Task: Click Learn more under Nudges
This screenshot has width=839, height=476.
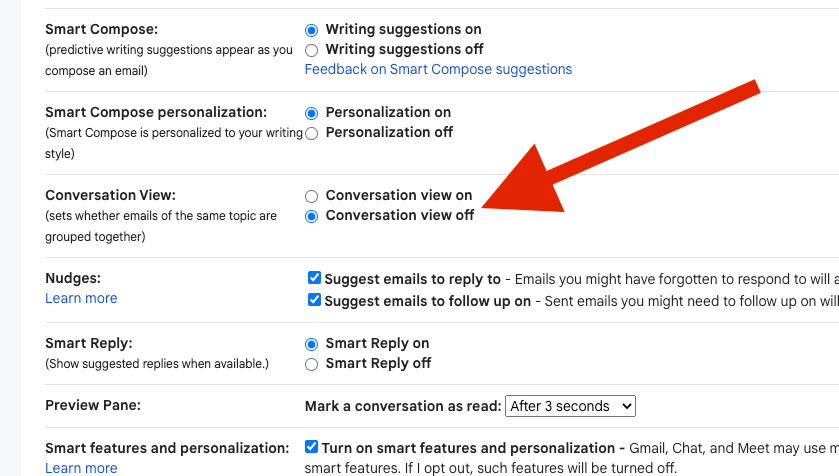Action: [81, 298]
